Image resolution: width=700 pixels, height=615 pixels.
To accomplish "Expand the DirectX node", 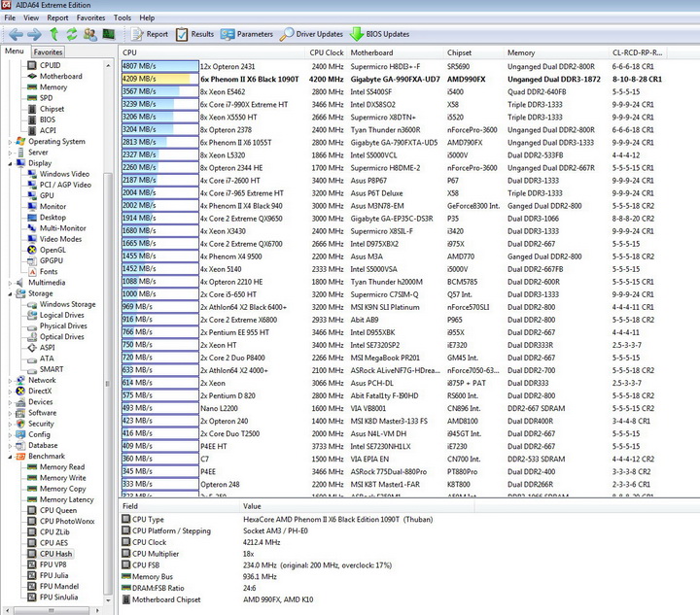I will pyautogui.click(x=10, y=392).
